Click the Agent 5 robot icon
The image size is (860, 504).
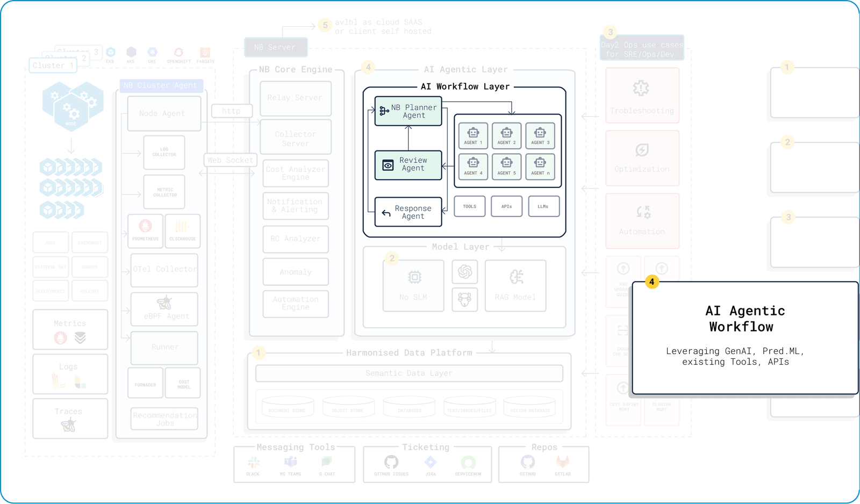click(506, 163)
